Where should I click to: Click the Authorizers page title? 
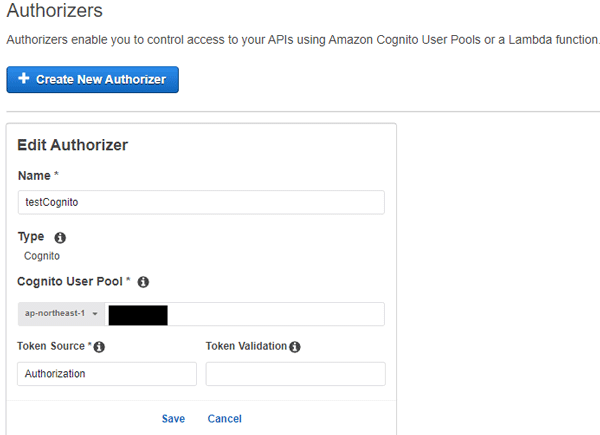[55, 10]
